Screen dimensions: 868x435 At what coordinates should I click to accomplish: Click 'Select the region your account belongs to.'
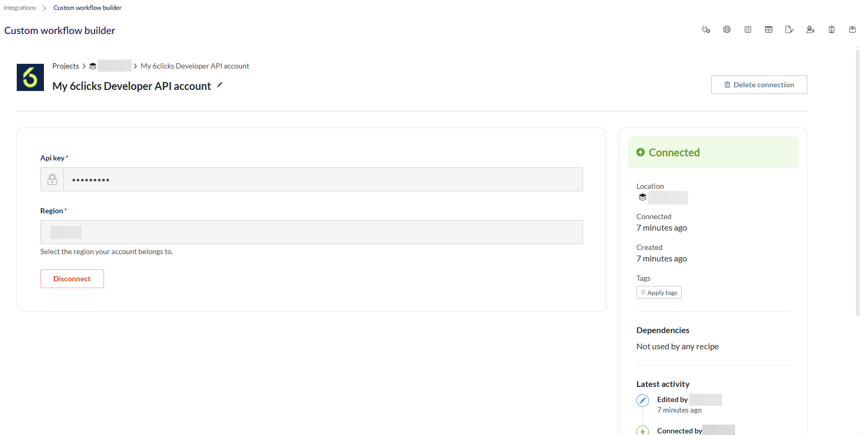point(107,251)
